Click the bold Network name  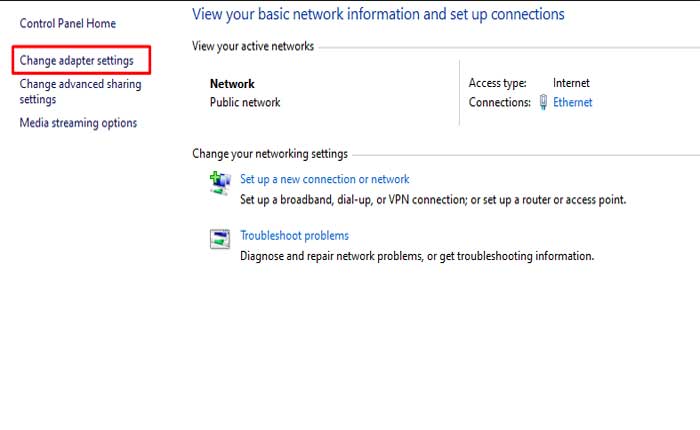pos(232,84)
